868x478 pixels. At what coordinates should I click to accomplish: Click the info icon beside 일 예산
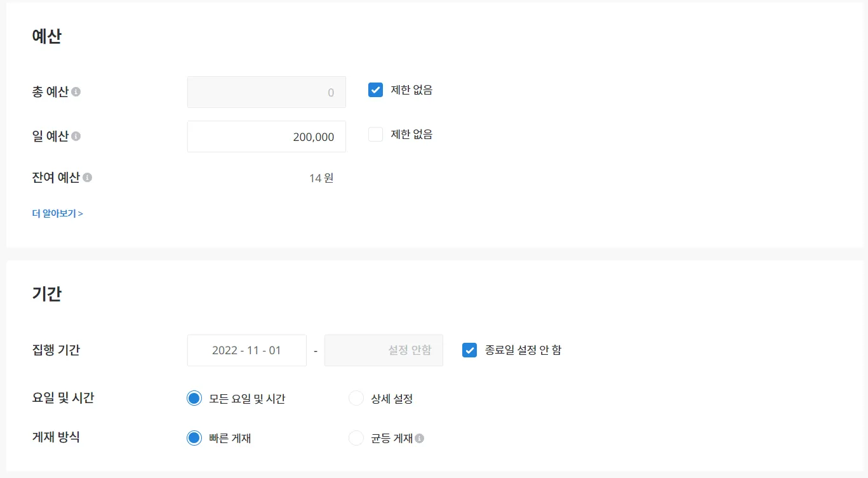pyautogui.click(x=76, y=136)
